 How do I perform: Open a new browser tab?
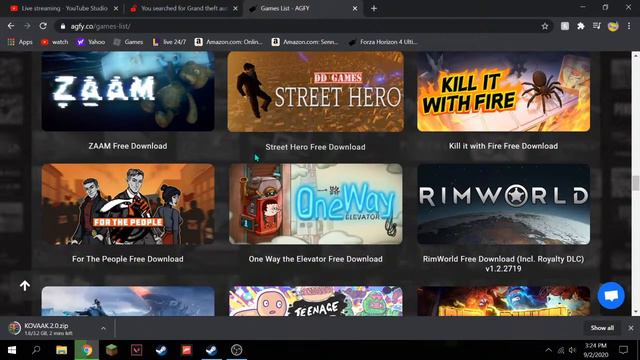[x=374, y=8]
